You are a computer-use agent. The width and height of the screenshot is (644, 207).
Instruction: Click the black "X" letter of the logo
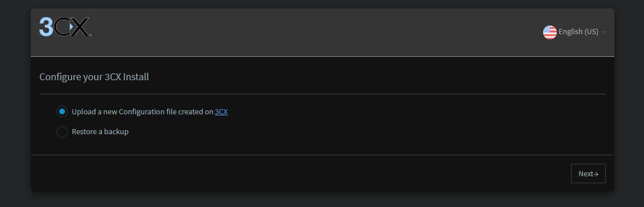pos(80,27)
